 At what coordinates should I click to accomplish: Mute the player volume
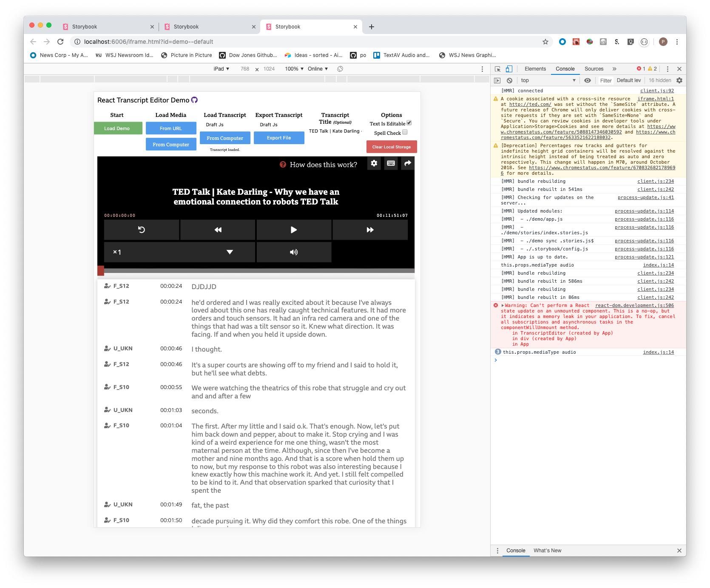[x=294, y=252]
